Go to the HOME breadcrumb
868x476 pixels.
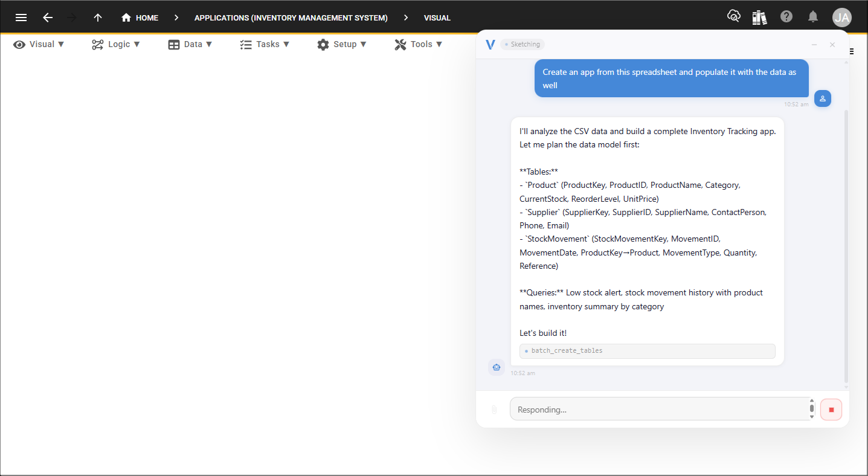[x=140, y=18]
